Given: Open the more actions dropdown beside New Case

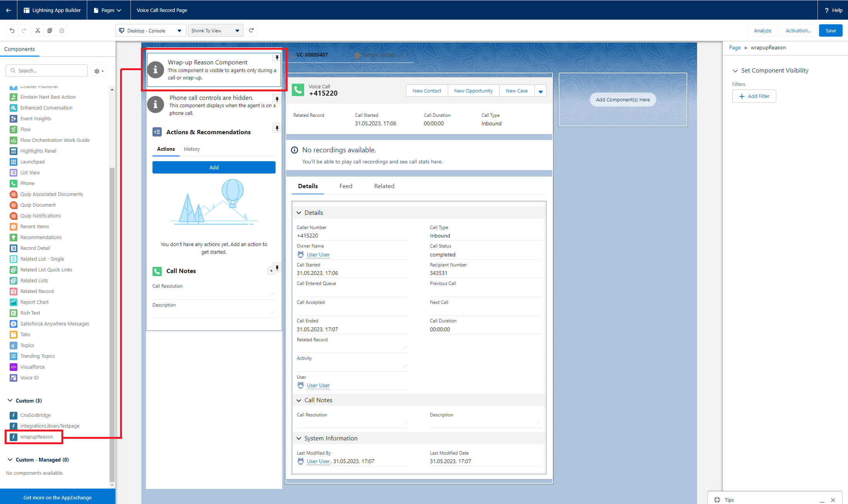Looking at the screenshot, I should (540, 91).
